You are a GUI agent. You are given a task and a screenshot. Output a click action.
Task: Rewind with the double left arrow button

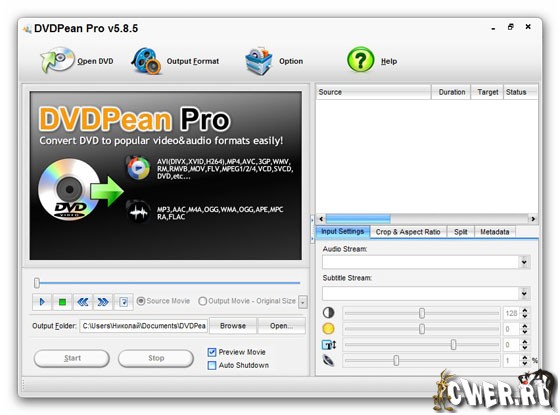click(x=82, y=302)
